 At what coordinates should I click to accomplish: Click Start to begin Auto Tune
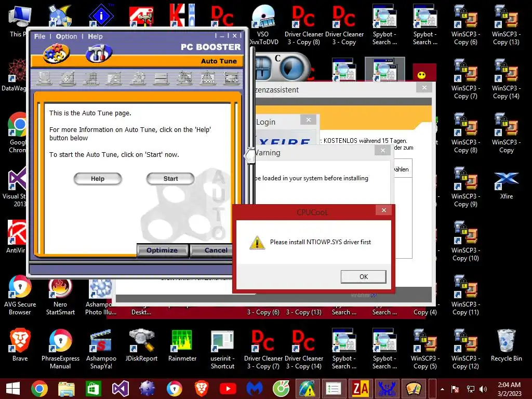170,179
